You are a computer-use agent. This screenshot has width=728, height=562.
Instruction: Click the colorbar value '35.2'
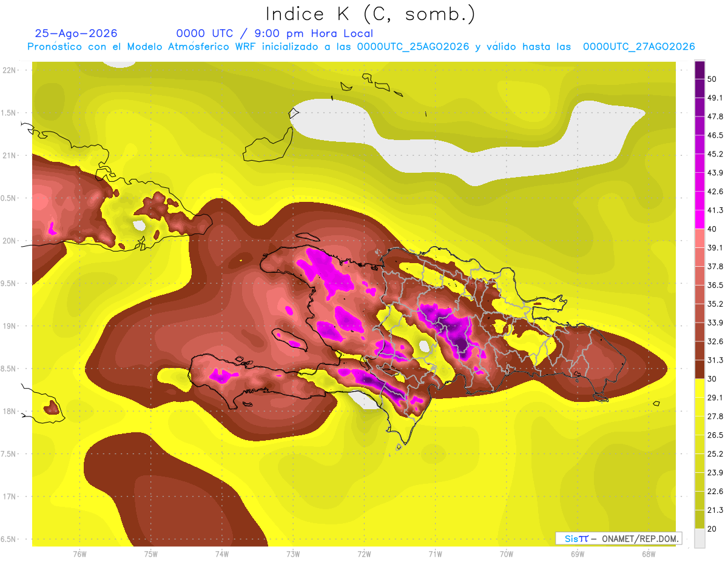coord(715,304)
